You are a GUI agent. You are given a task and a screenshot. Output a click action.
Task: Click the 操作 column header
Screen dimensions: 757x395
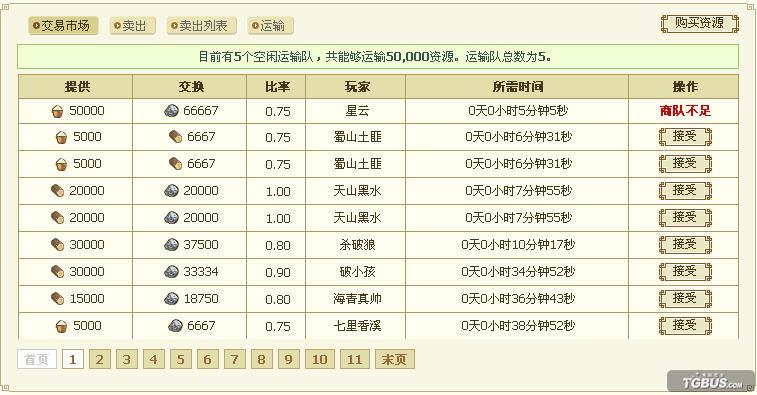pyautogui.click(x=684, y=87)
